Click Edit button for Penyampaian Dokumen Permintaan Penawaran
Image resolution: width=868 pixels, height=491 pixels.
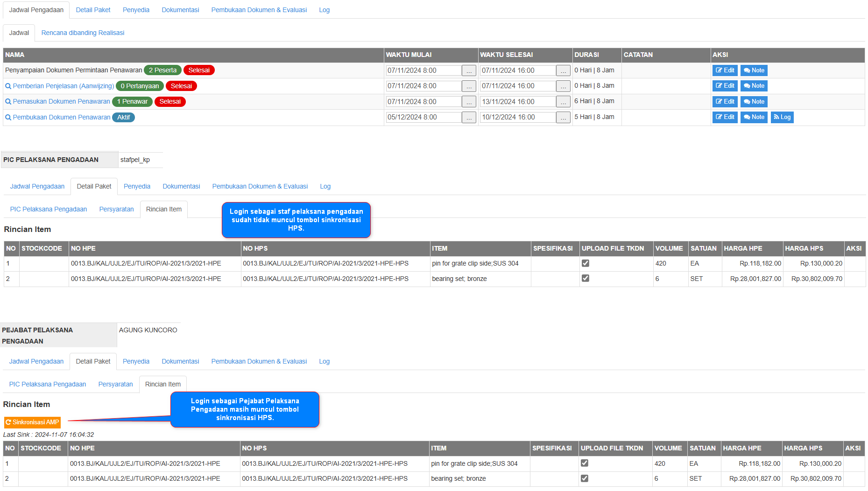pyautogui.click(x=725, y=70)
